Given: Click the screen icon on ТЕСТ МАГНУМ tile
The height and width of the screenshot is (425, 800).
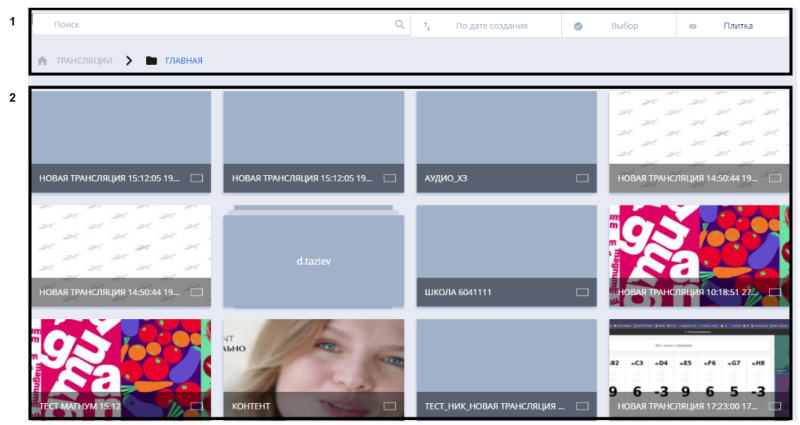Looking at the screenshot, I should [196, 407].
